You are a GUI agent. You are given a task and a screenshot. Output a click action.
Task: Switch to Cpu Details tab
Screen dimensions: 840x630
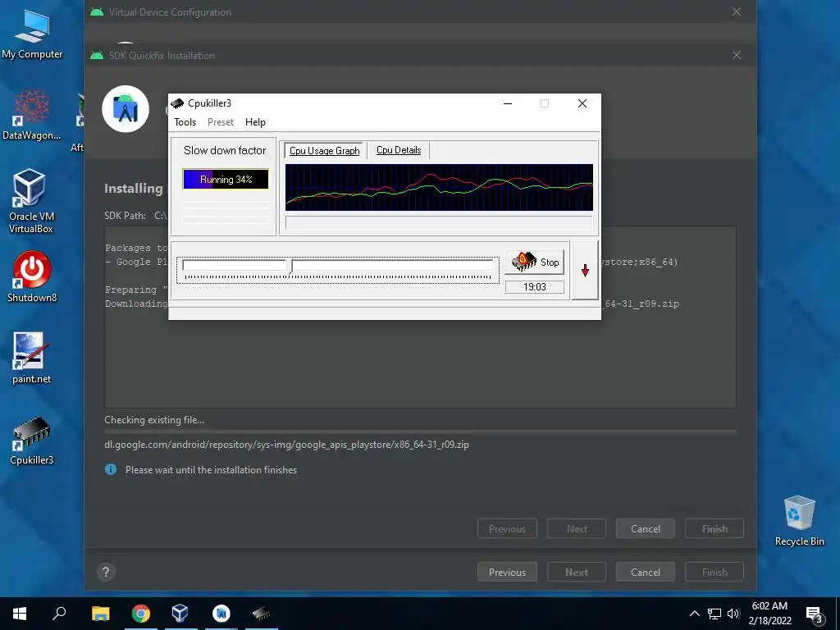pos(399,150)
